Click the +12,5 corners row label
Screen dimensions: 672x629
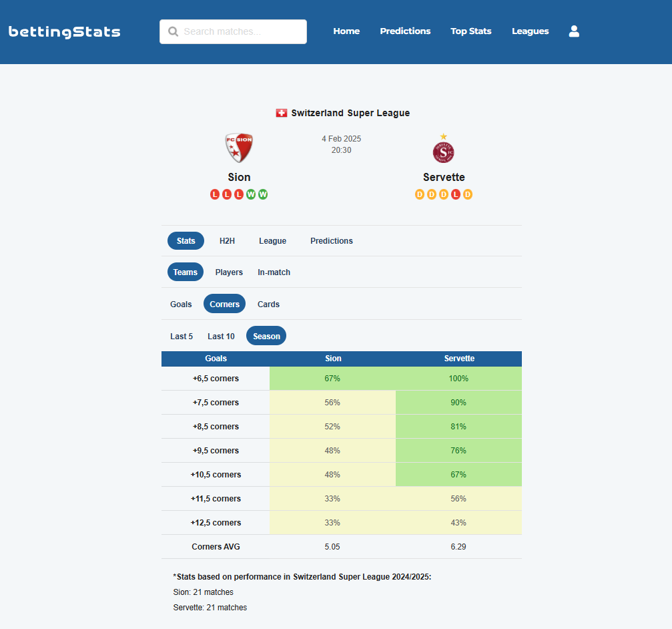tap(216, 523)
